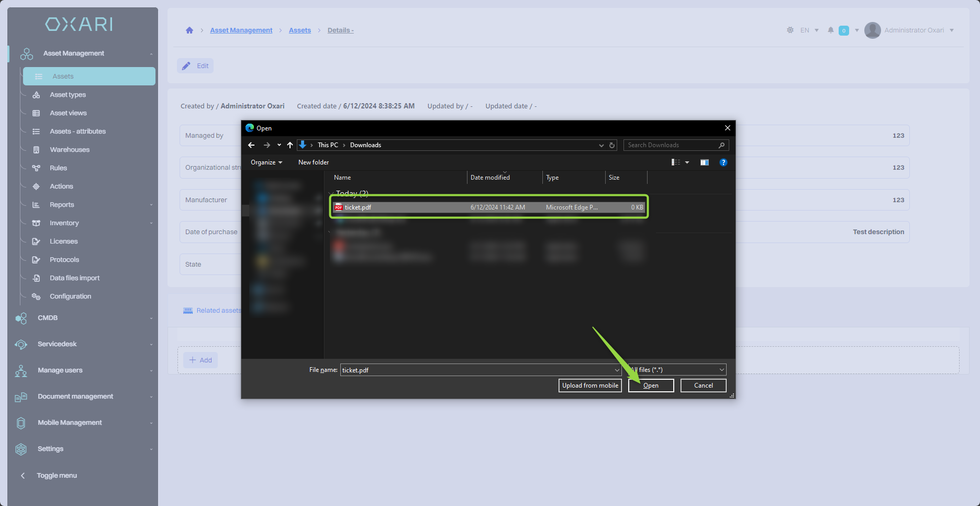The image size is (980, 506).
Task: Open the All files type filter dropdown
Action: coord(678,370)
